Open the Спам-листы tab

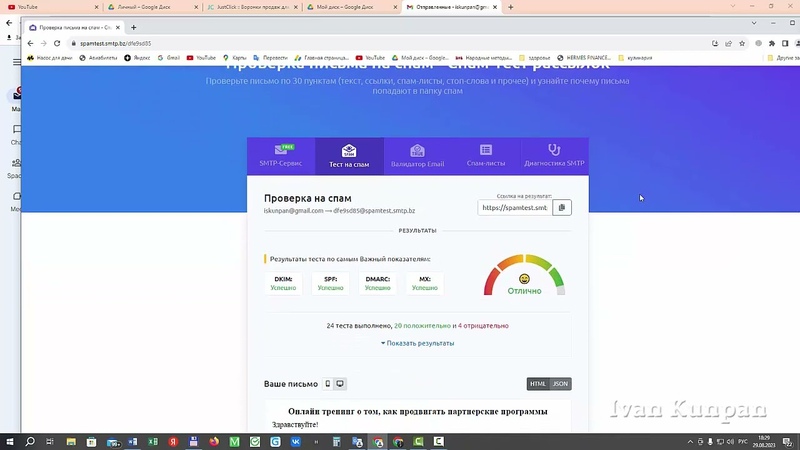pos(486,155)
